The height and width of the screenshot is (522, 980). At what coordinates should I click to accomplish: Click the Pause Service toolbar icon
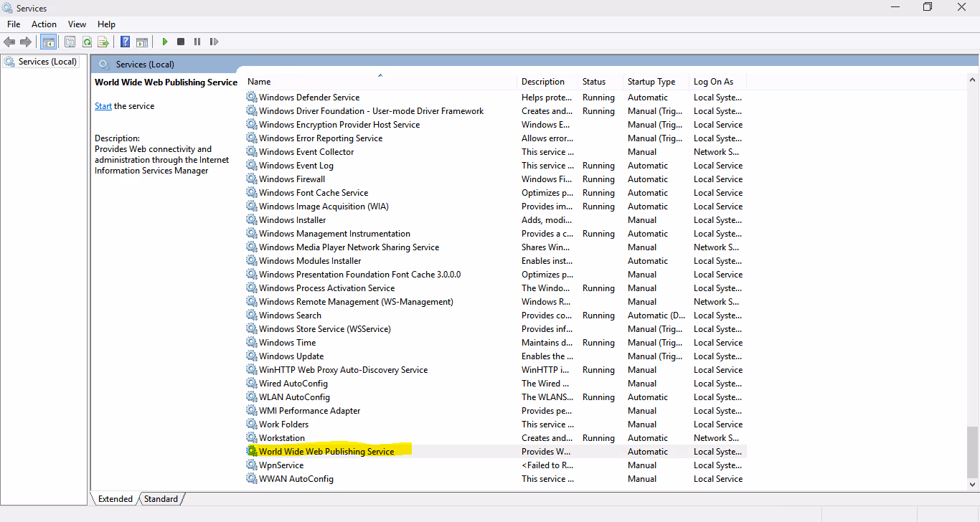[197, 41]
